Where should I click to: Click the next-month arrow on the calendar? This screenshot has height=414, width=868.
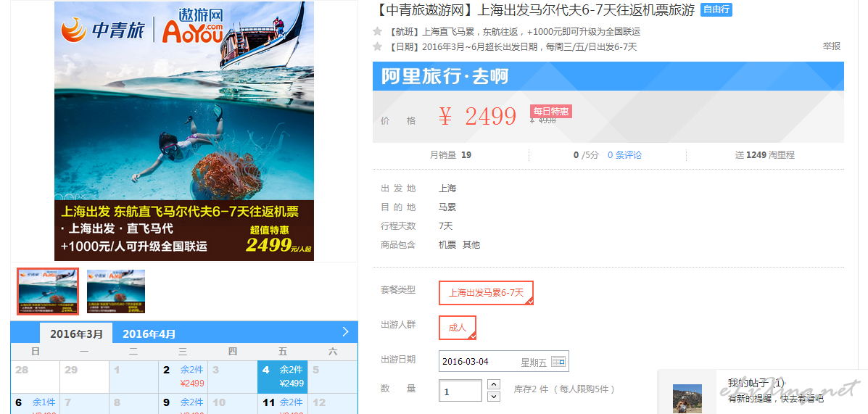[x=345, y=332]
